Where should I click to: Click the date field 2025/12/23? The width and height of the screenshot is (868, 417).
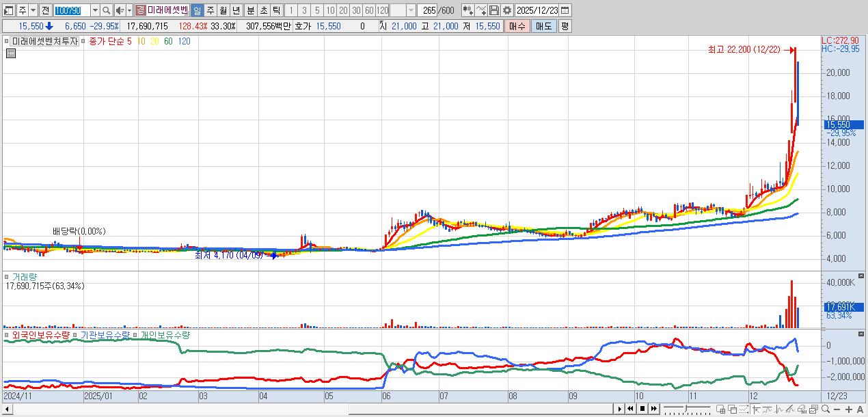[x=538, y=10]
